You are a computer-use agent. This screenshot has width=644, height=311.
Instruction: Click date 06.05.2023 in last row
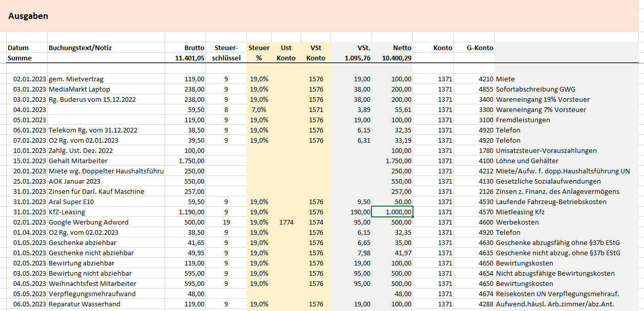tap(30, 304)
